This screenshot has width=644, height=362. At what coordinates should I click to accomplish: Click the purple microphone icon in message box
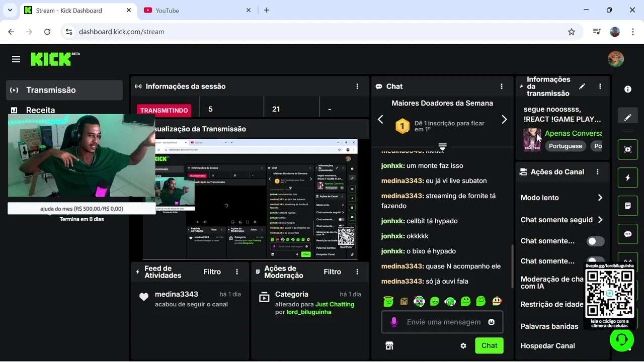(x=394, y=322)
